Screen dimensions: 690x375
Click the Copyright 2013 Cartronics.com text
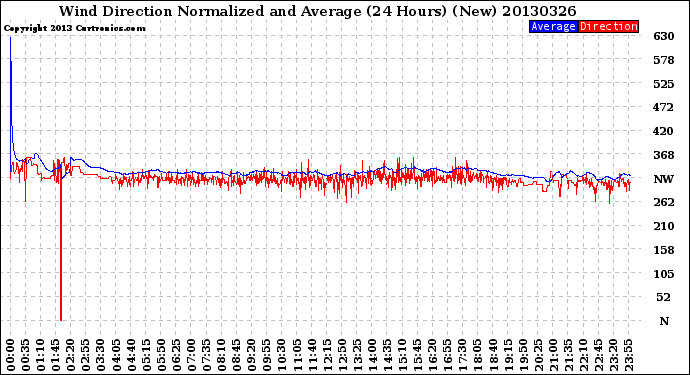74,29
